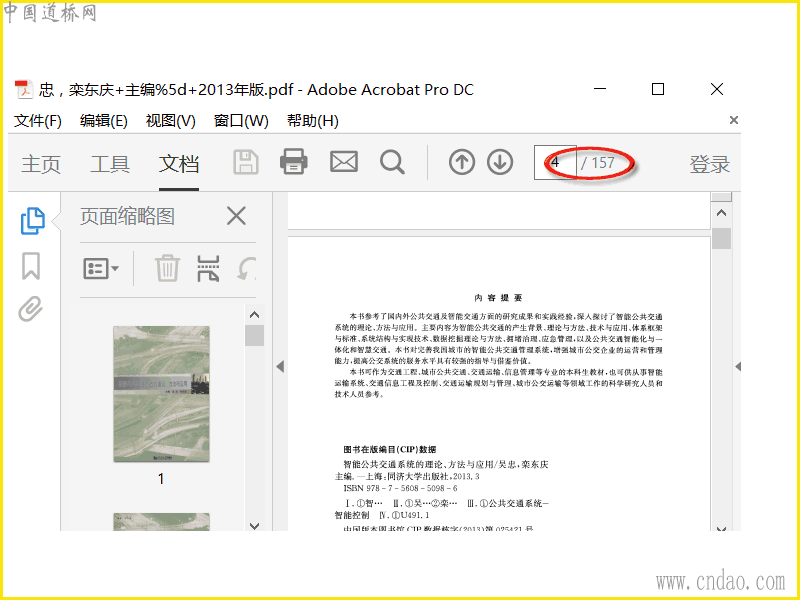Viewport: 800px width, 600px height.
Task: Click the document vertical scrollbar thumb
Action: (721, 239)
